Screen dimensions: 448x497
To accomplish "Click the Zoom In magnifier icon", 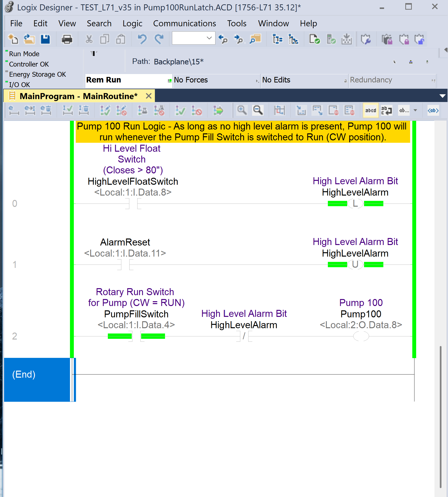I will click(242, 110).
